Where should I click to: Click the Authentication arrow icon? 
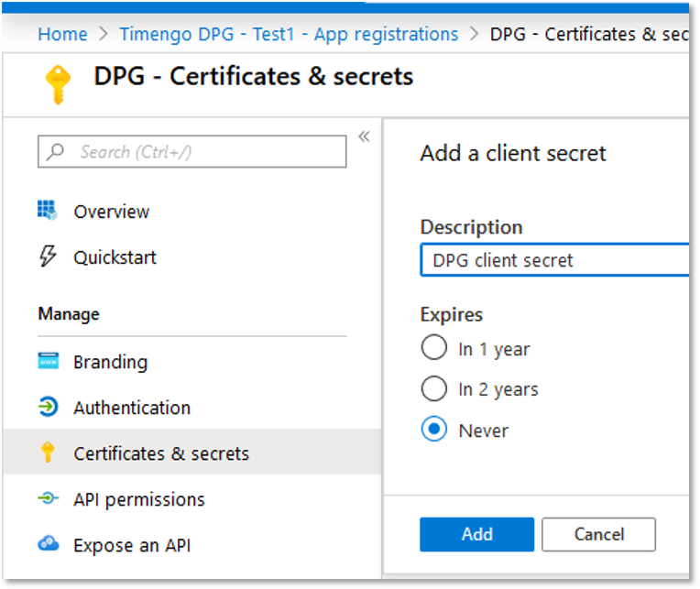pos(49,407)
